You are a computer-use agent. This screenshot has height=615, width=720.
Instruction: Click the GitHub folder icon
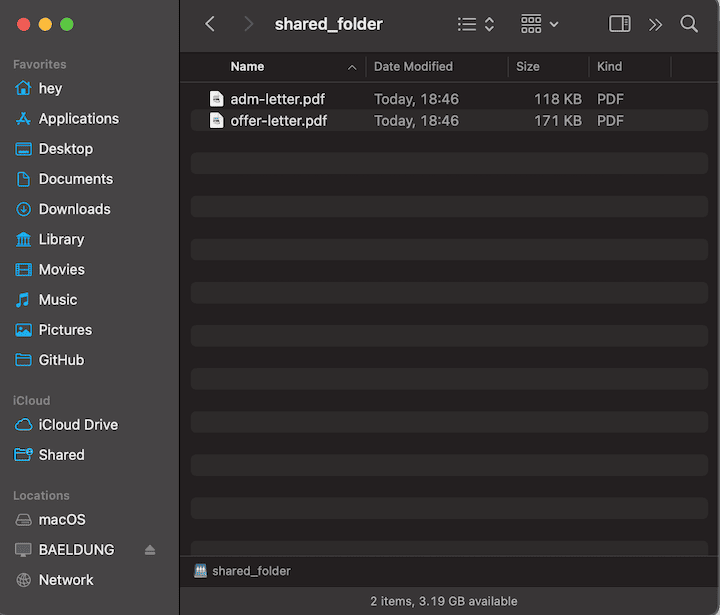(x=23, y=360)
